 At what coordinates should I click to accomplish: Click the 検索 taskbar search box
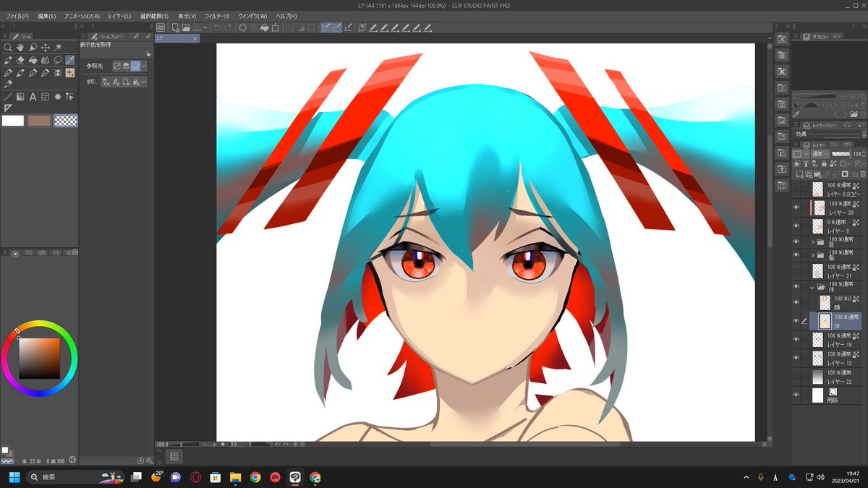coord(75,477)
